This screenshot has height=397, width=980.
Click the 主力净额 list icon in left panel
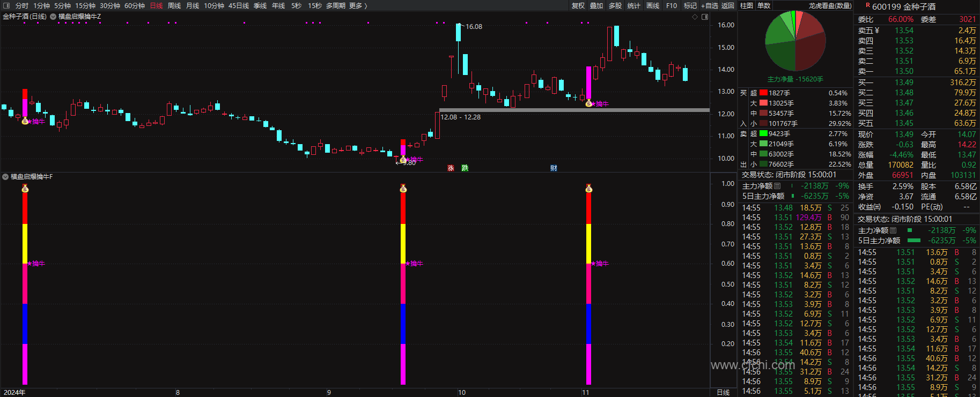[777, 186]
